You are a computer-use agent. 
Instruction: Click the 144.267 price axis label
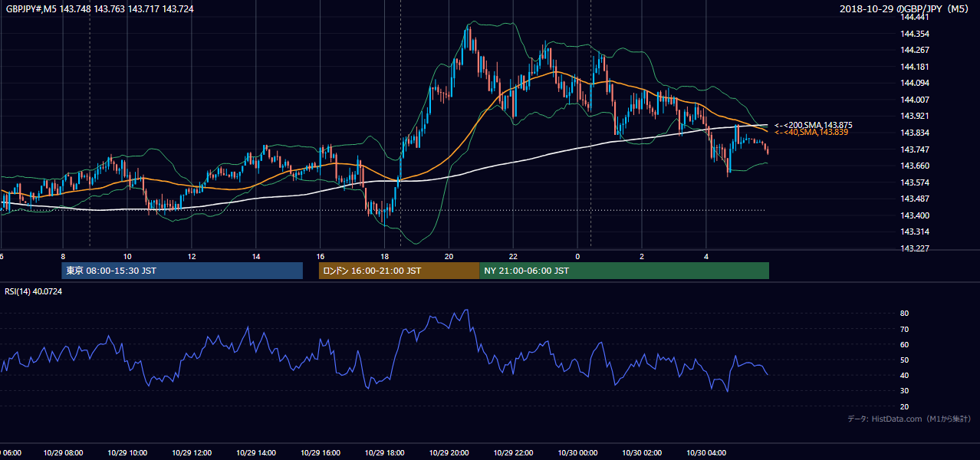click(916, 50)
